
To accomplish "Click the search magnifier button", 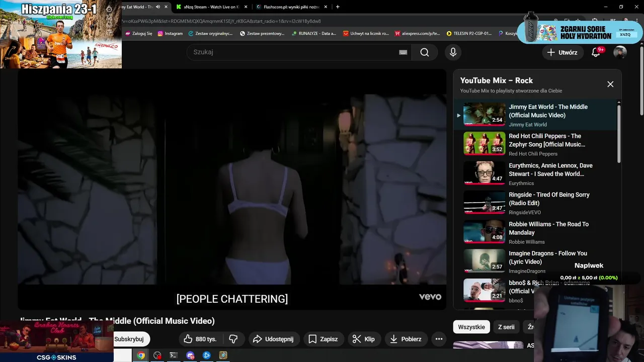I will pos(425,52).
